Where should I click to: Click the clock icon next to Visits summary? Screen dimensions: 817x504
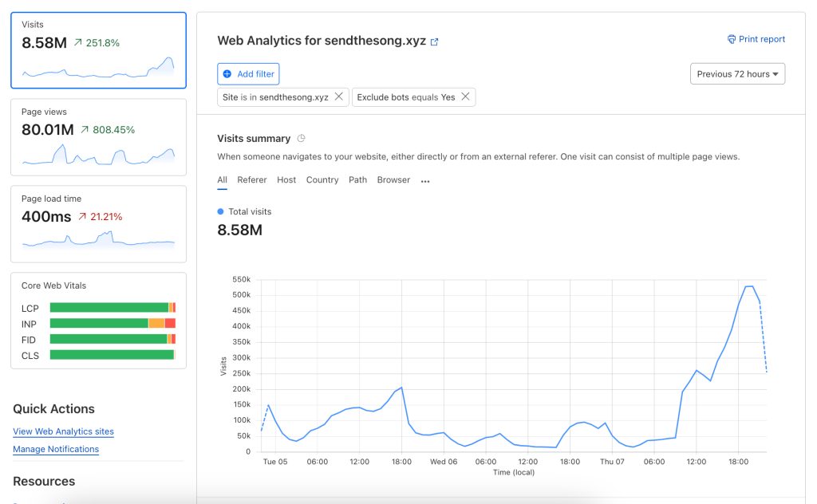click(301, 139)
